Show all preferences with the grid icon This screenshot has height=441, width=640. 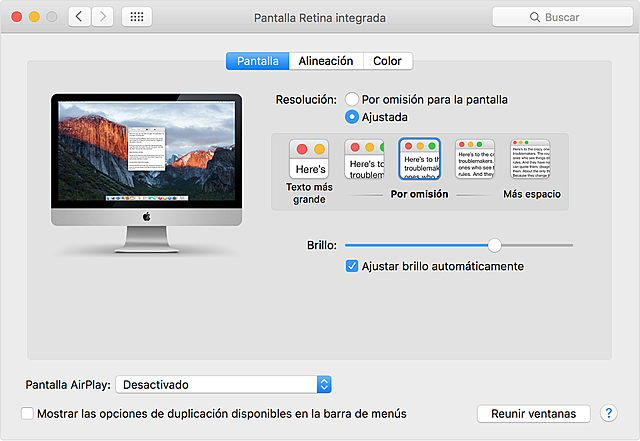[137, 17]
